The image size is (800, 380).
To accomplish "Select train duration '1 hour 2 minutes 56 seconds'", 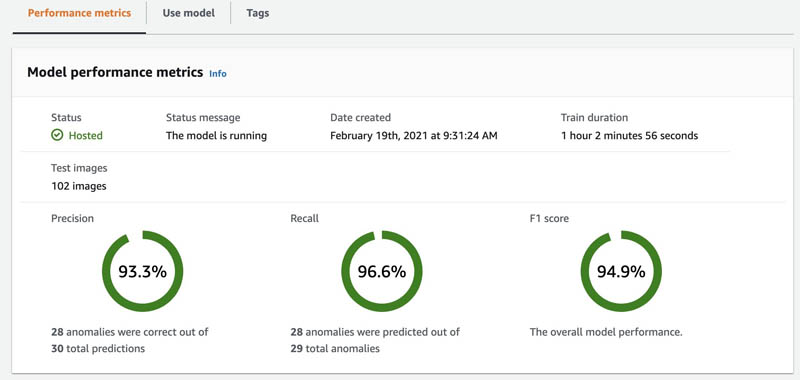I will tap(629, 136).
